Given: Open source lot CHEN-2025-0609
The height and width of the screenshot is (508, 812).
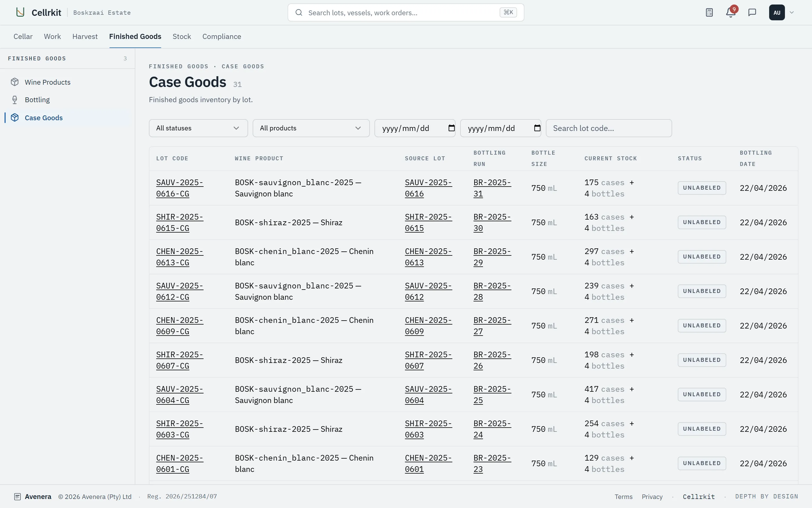Looking at the screenshot, I should [428, 326].
